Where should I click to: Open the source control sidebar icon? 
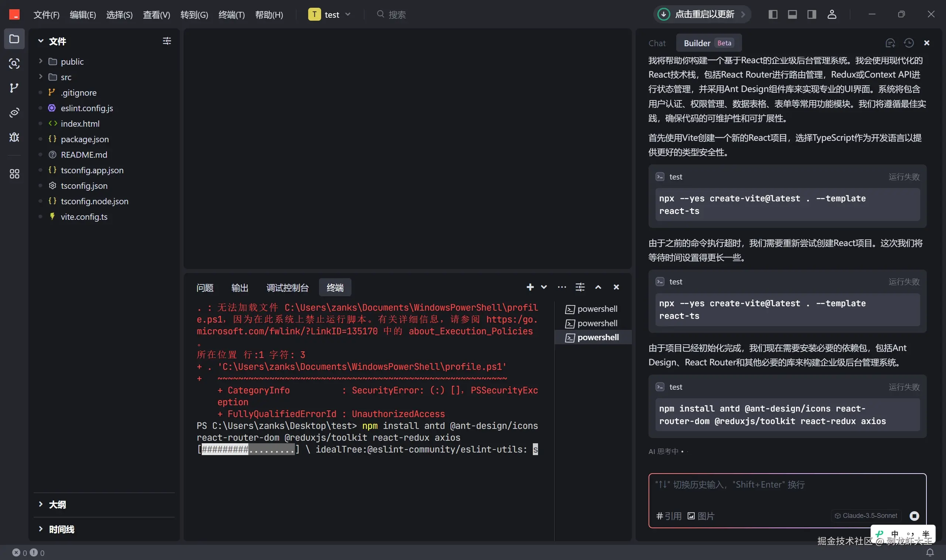pyautogui.click(x=14, y=88)
